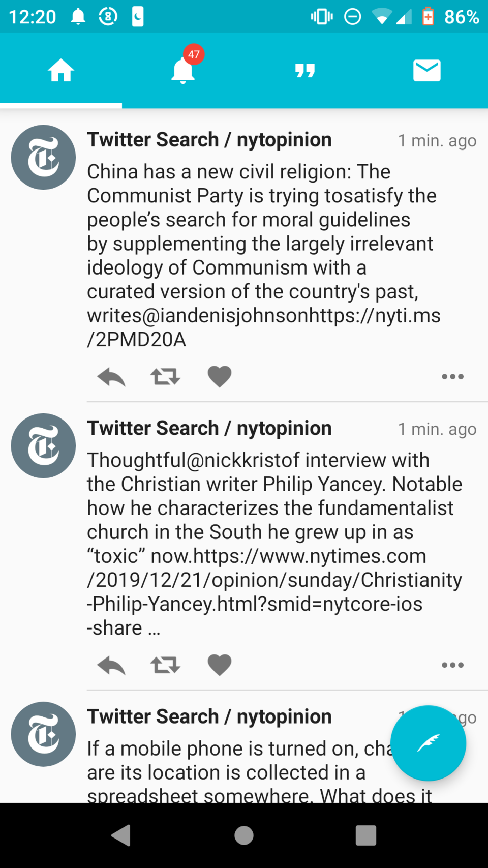Open notifications tab with 47 badge

(183, 70)
